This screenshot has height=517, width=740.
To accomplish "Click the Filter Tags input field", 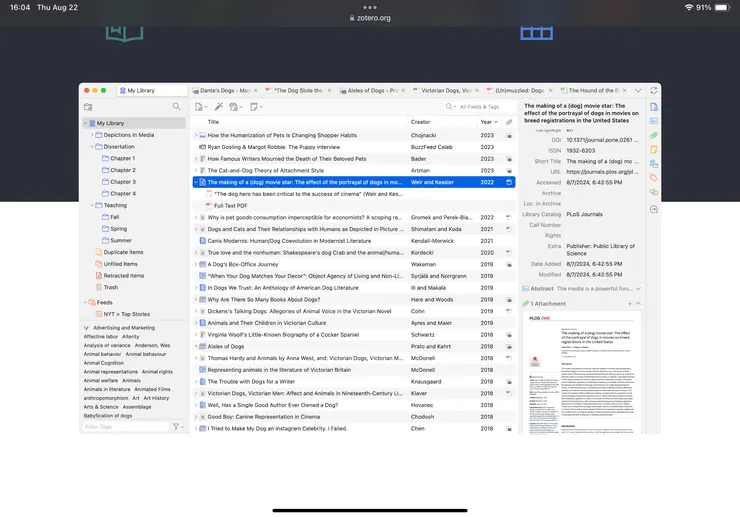I will click(x=125, y=427).
